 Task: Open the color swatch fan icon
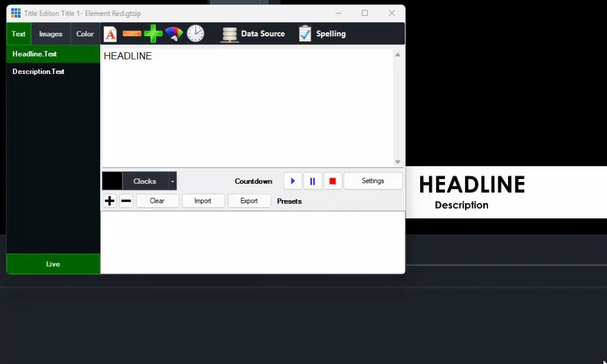[x=174, y=33]
